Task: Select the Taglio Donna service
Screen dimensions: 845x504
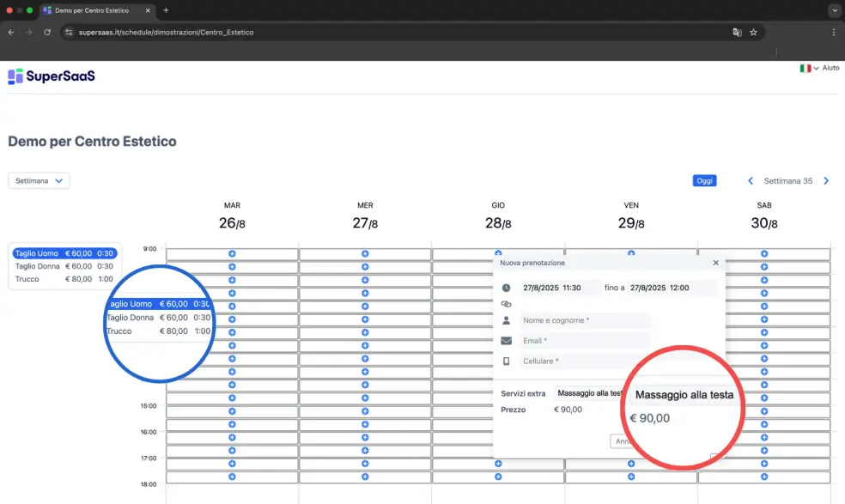Action: [64, 266]
